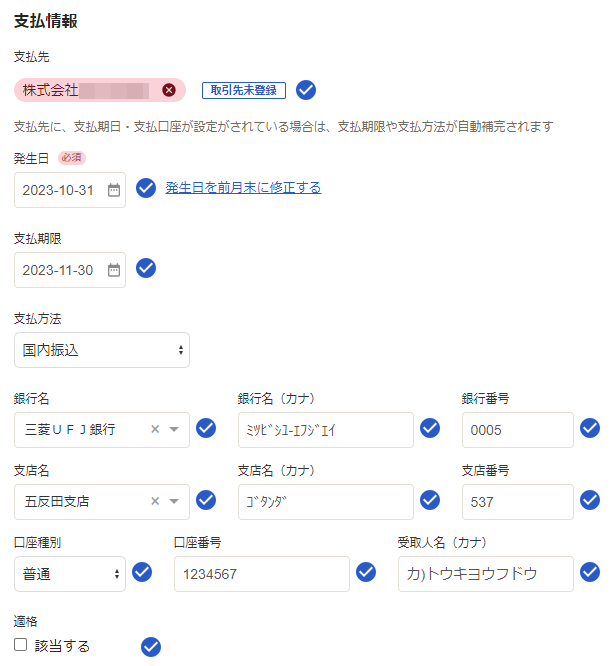The image size is (612, 666).
Task: Tick the 該当する checkbox under 適格
Action: [x=21, y=645]
